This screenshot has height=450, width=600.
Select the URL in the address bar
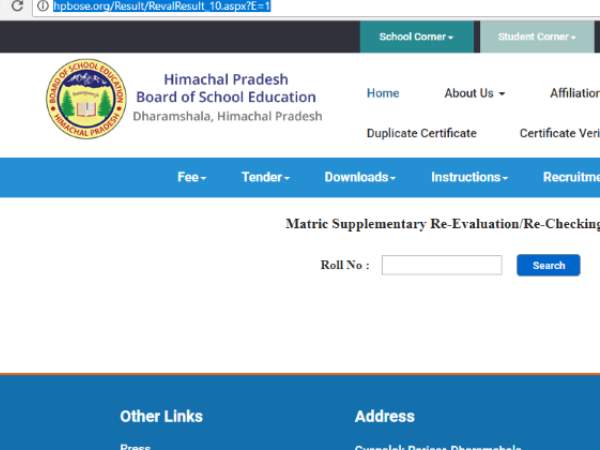pos(160,6)
